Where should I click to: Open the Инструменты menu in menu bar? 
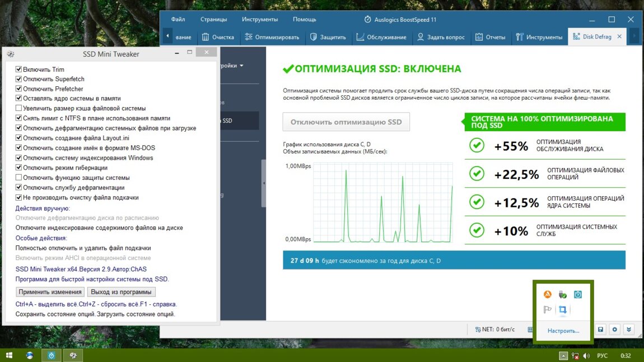260,19
